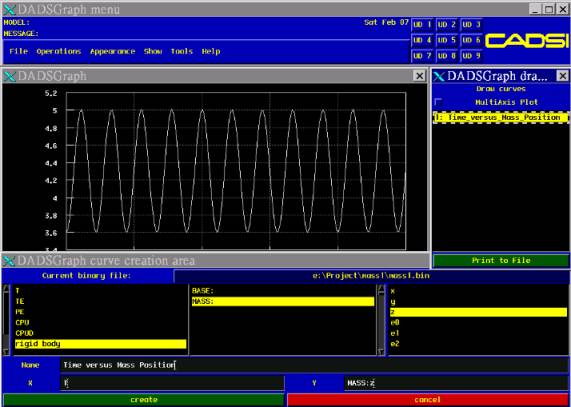Click the UD 8 button
This screenshot has width=571, height=407.
click(447, 56)
